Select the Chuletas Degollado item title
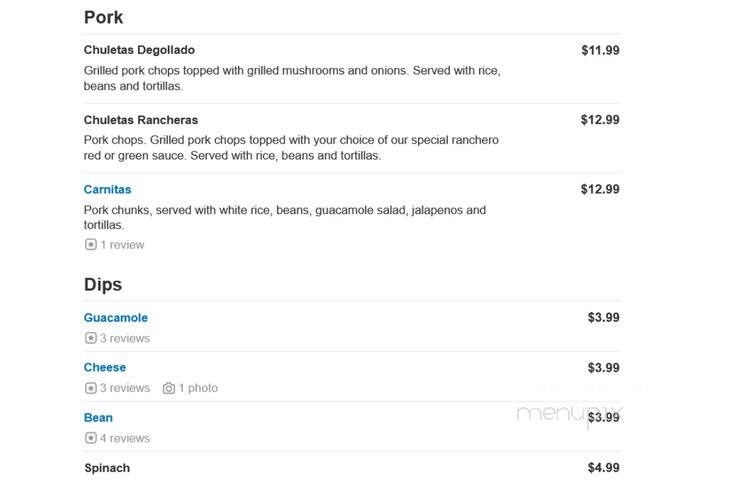 pyautogui.click(x=139, y=50)
